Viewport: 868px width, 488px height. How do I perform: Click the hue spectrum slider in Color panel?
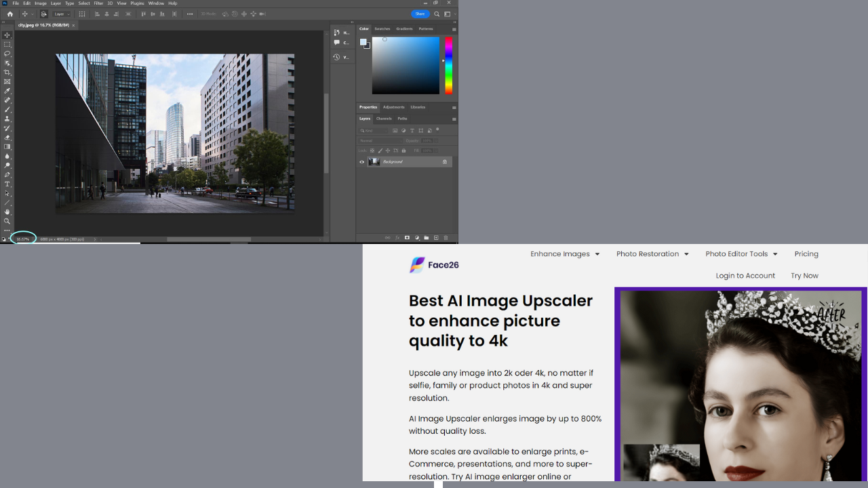point(448,65)
